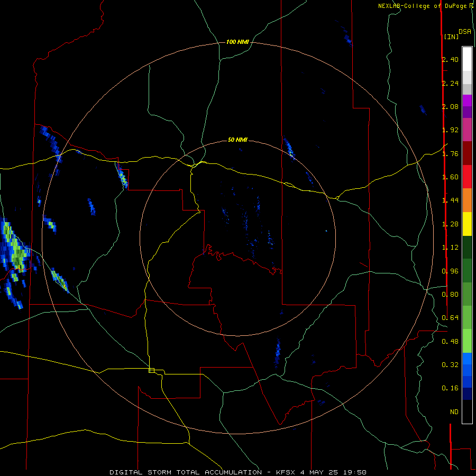This screenshot has height=476, width=476.
Task: Click the ND legend label
Action: point(454,412)
